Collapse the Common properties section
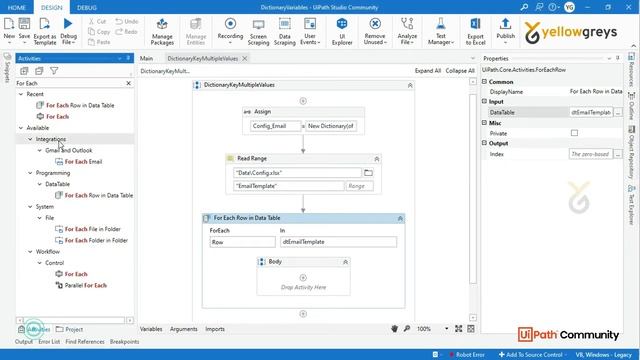 [484, 82]
